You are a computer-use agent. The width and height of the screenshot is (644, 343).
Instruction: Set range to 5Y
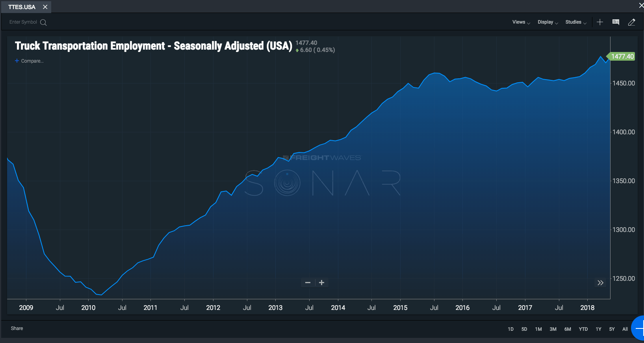pyautogui.click(x=612, y=329)
